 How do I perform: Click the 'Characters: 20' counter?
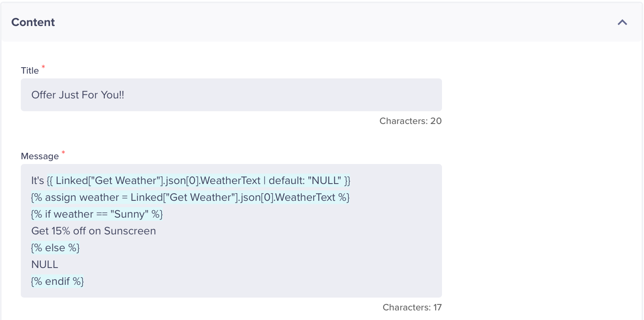[x=410, y=121]
